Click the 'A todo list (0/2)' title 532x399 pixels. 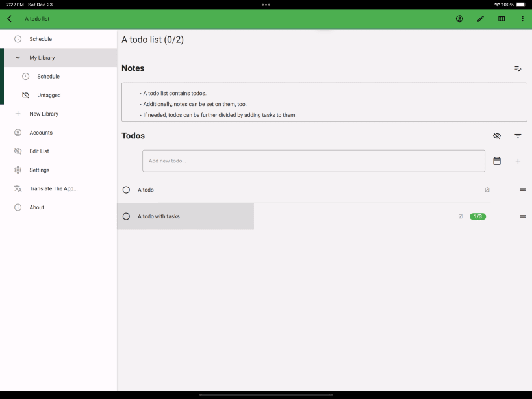pos(153,40)
